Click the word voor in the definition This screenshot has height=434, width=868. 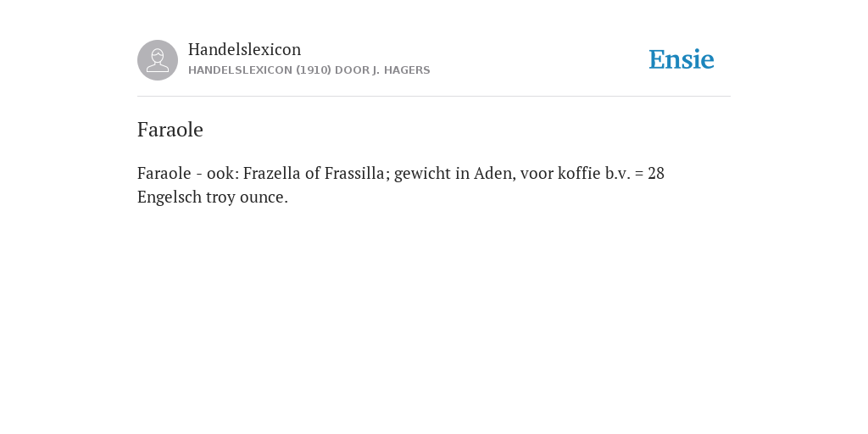click(537, 174)
